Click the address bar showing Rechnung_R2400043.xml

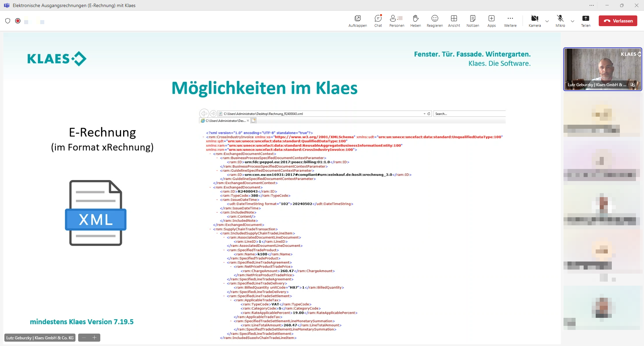pyautogui.click(x=325, y=114)
